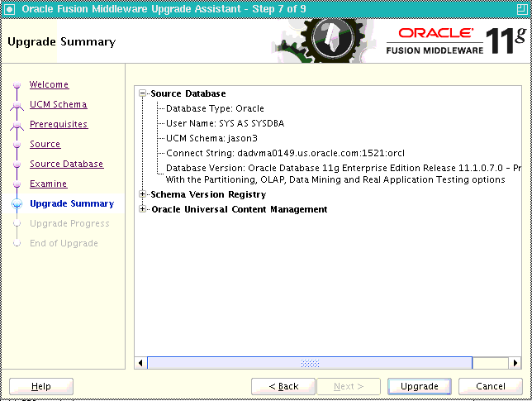
Task: Expand the Schema Version Registry node
Action: (142, 194)
